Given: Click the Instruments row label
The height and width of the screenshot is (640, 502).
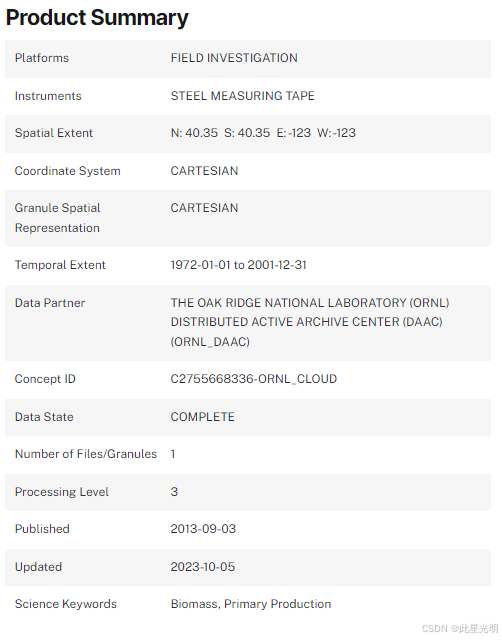Looking at the screenshot, I should [x=48, y=96].
